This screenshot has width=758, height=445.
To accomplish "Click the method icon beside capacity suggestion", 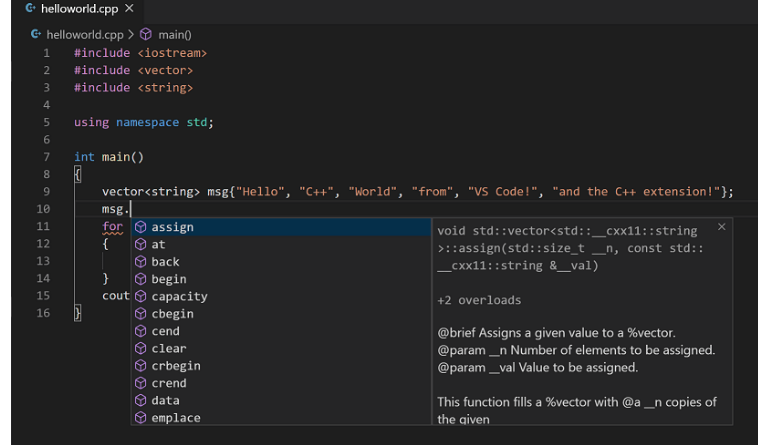I will point(141,296).
